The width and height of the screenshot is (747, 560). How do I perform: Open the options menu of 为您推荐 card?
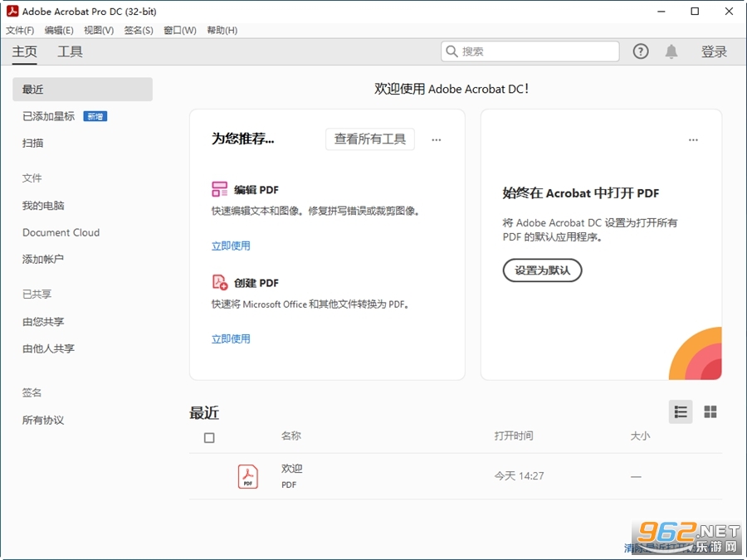tap(437, 140)
